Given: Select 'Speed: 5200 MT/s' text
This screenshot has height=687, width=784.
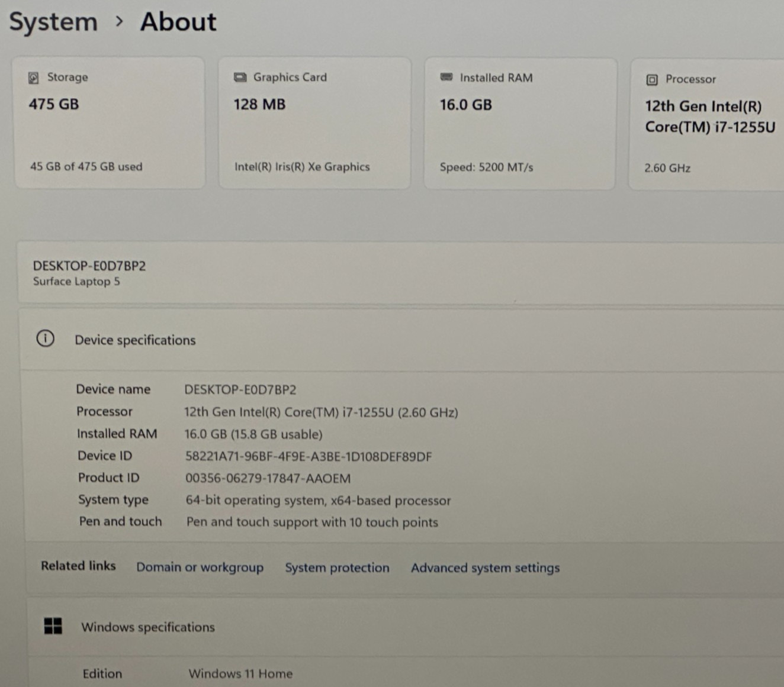Looking at the screenshot, I should [487, 167].
